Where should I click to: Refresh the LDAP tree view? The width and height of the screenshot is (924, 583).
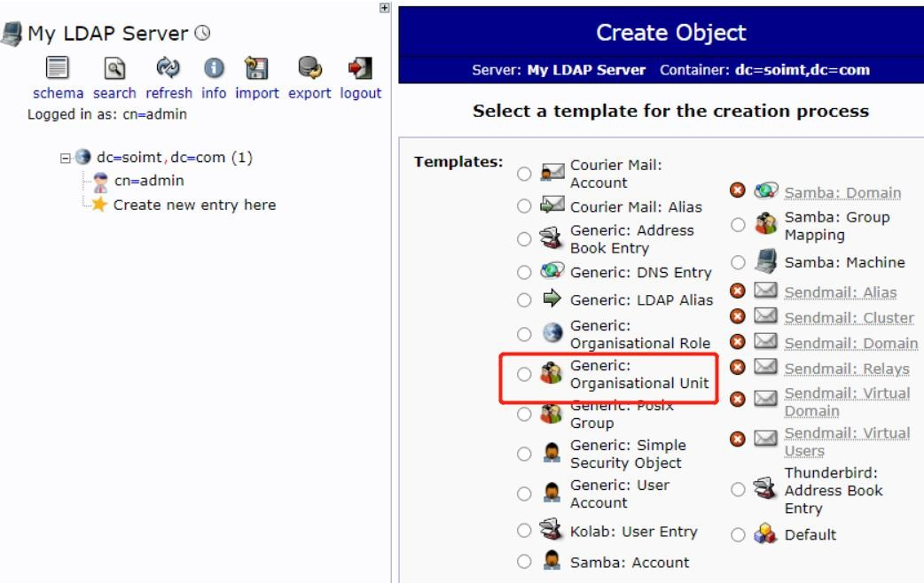[x=168, y=69]
